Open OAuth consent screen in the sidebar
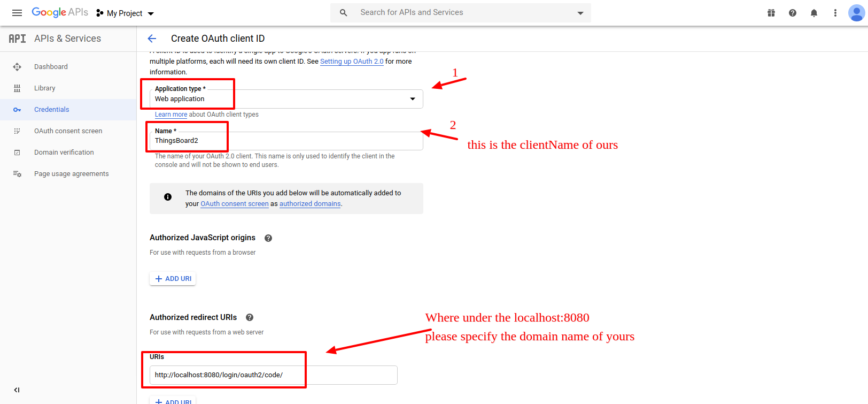This screenshot has height=404, width=868. coord(68,131)
